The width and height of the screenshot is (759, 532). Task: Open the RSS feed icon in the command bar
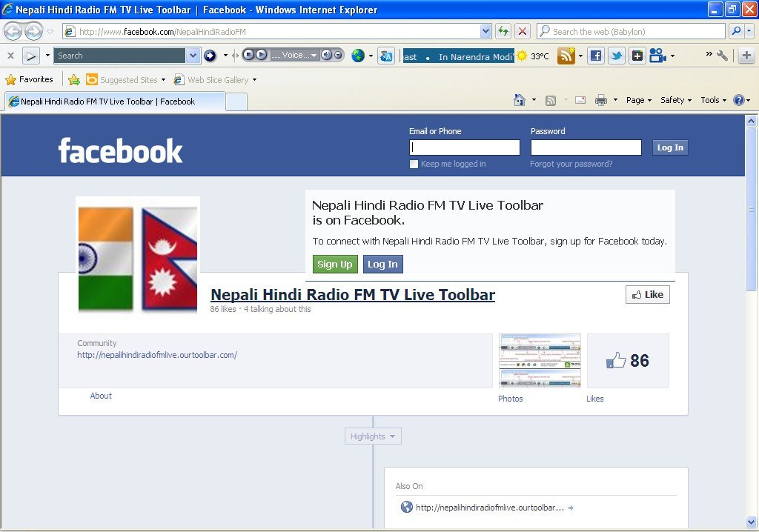pyautogui.click(x=550, y=99)
